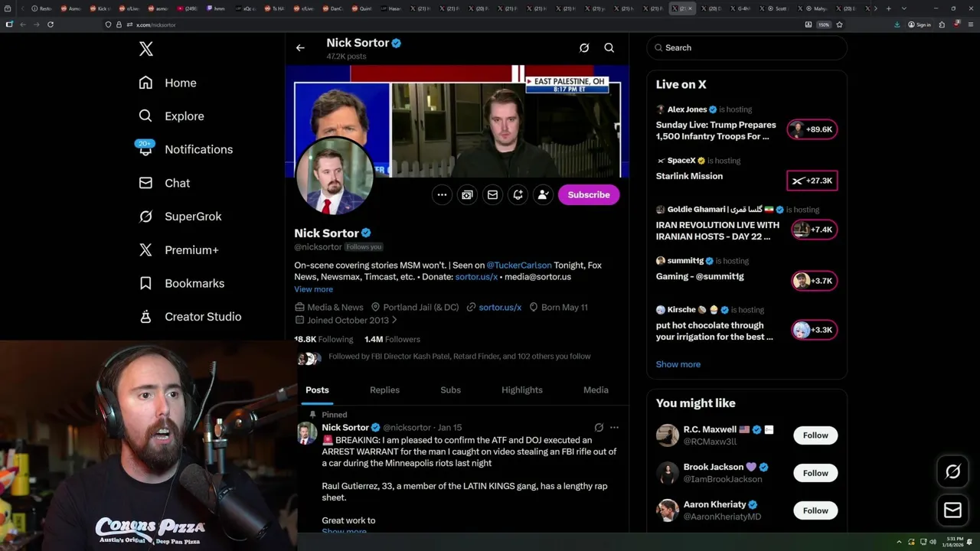Join Iran Revolution live +7.4K
This screenshot has width=980, height=551.
coord(814,230)
